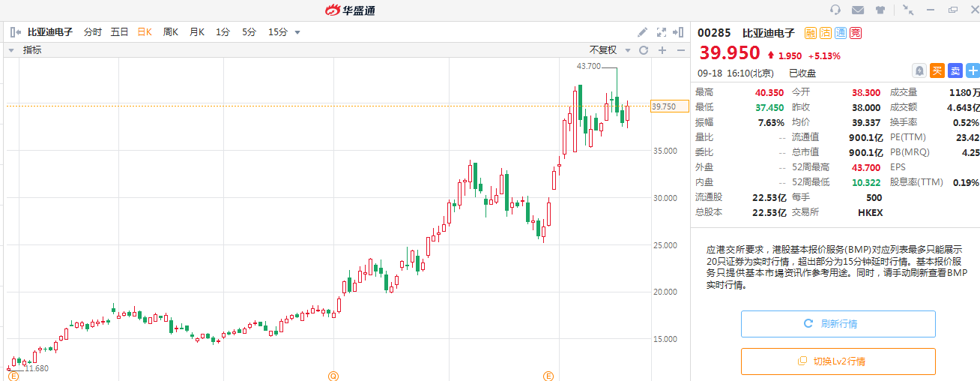Collapse the right quote panel icon
Image resolution: width=980 pixels, height=381 pixels.
pyautogui.click(x=679, y=32)
